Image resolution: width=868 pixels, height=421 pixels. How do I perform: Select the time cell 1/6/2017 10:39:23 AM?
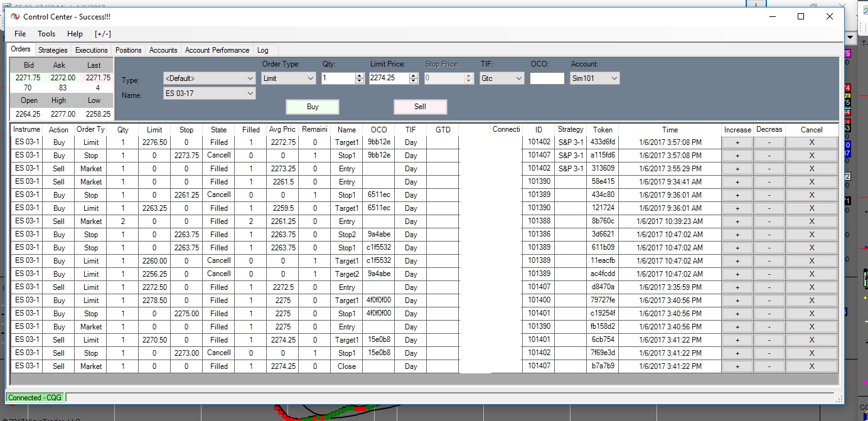click(670, 221)
